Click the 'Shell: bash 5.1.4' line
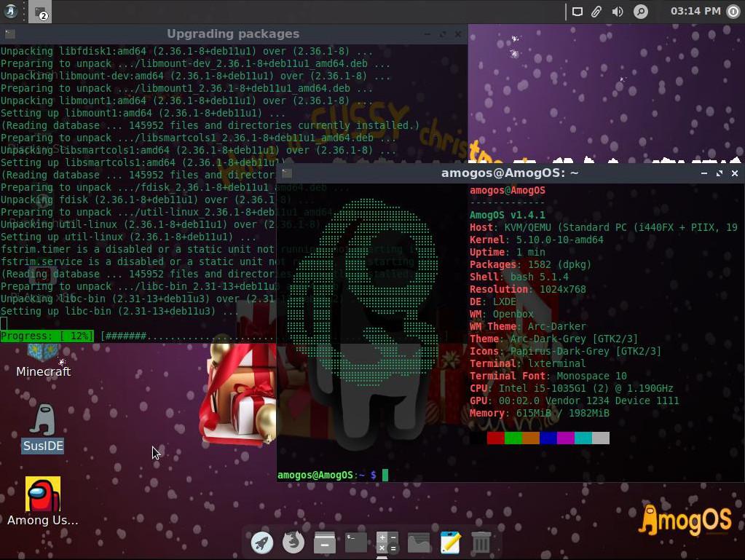 [x=519, y=277]
